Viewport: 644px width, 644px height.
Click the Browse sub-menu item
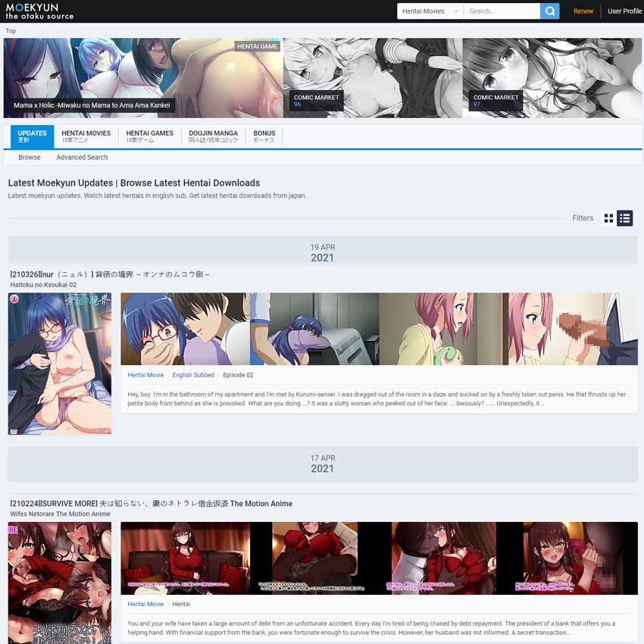click(x=30, y=158)
